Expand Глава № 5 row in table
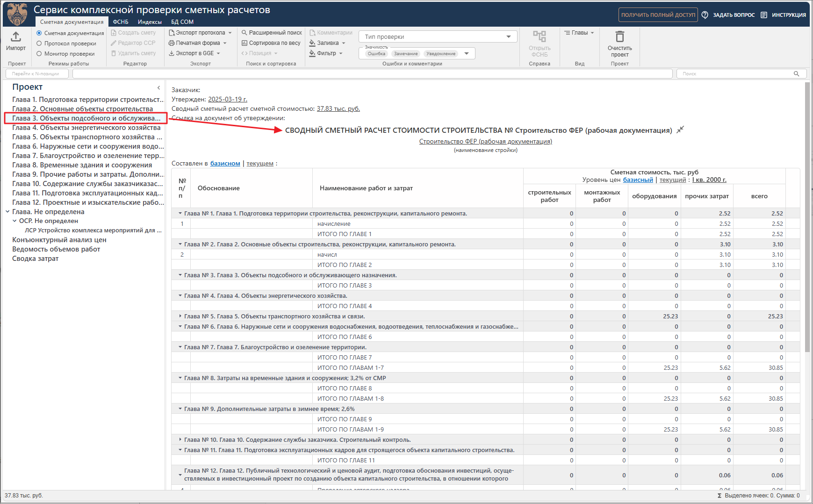813x504 pixels. pos(180,317)
